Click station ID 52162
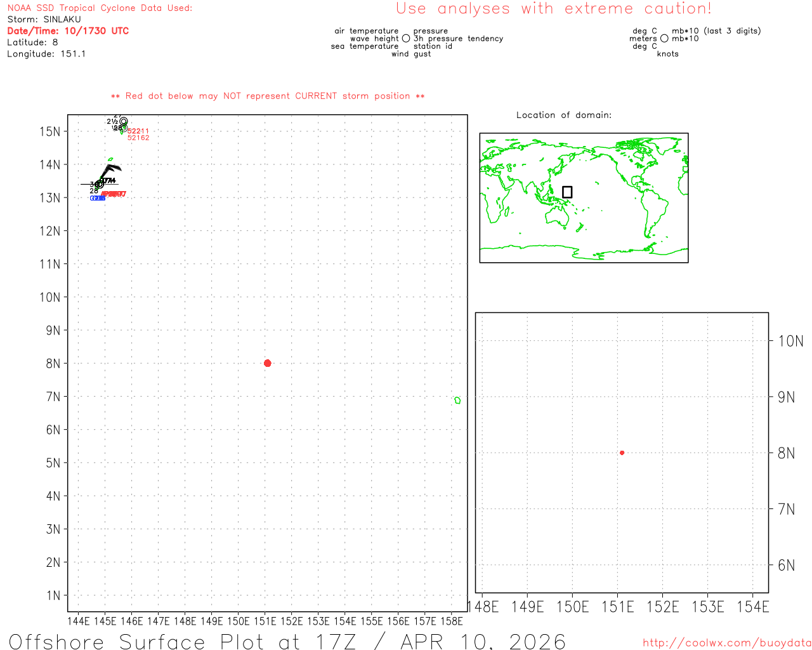This screenshot has width=812, height=650. tap(138, 138)
